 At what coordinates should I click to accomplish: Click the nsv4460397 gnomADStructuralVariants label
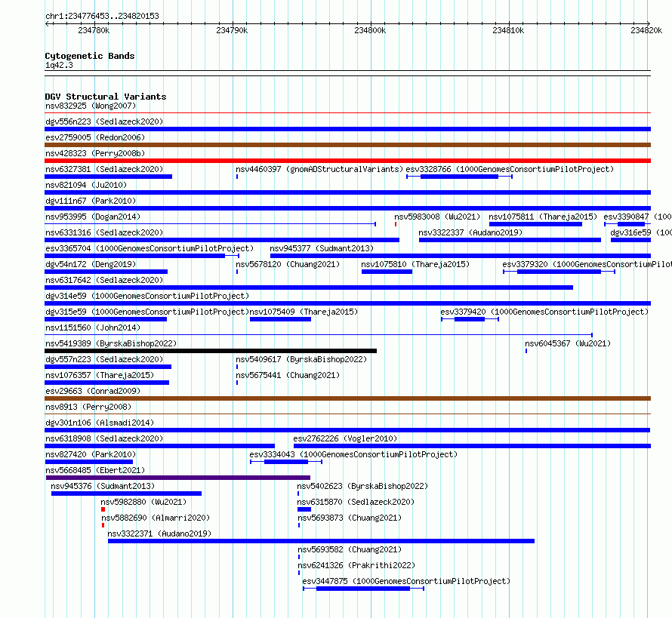[319, 169]
